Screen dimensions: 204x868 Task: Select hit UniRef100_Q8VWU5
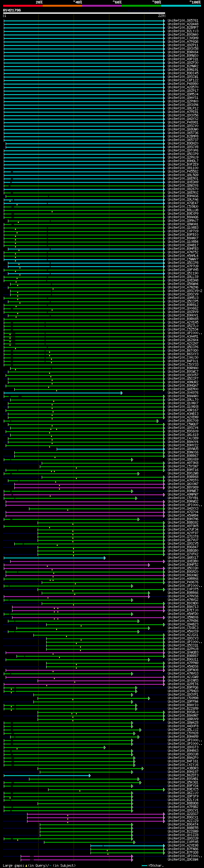(x=183, y=449)
